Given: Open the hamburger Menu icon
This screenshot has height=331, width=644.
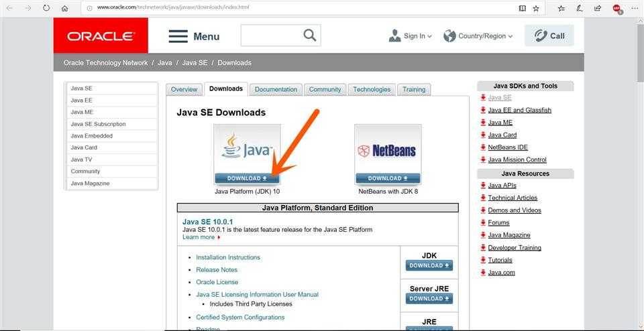Looking at the screenshot, I should point(178,36).
